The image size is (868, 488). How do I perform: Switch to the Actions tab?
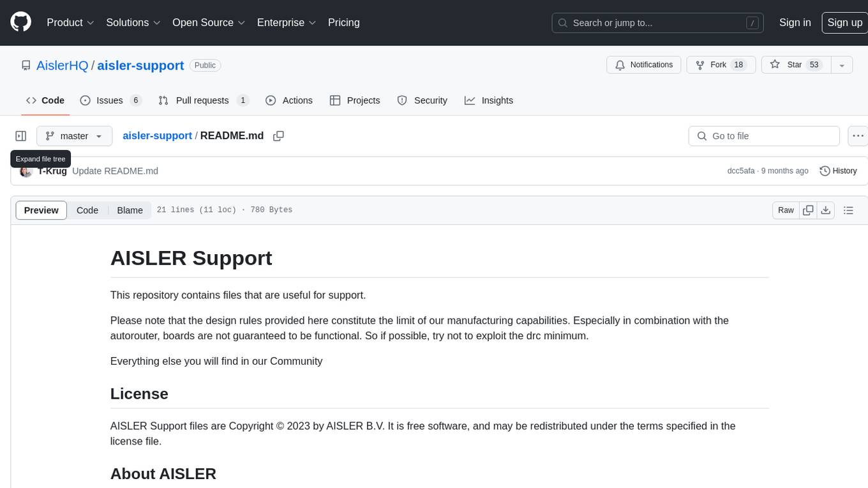coord(289,100)
